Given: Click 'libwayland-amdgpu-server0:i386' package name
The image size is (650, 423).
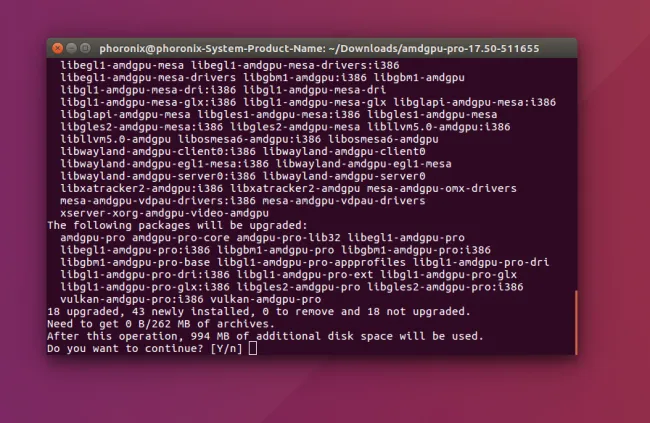Looking at the screenshot, I should click(158, 176).
